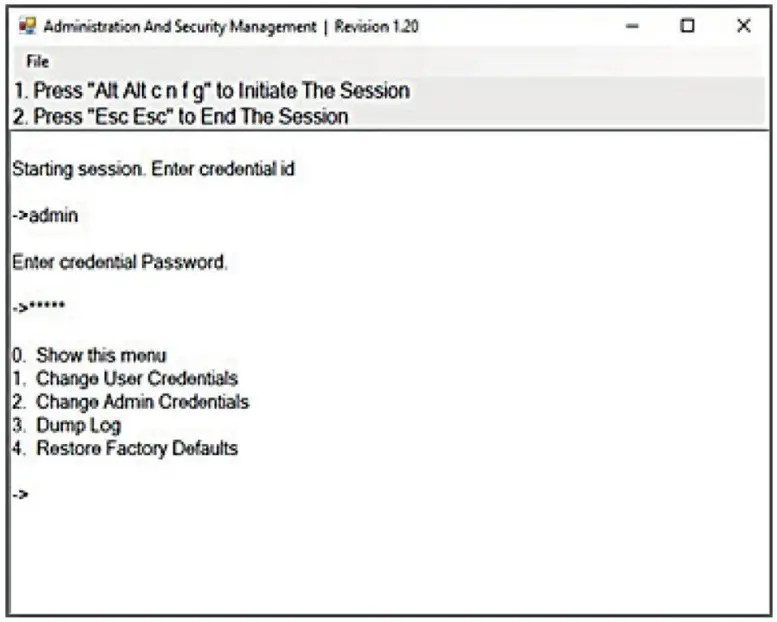Click blank area of menu bar right of File
This screenshot has height=622, width=777.
point(400,61)
